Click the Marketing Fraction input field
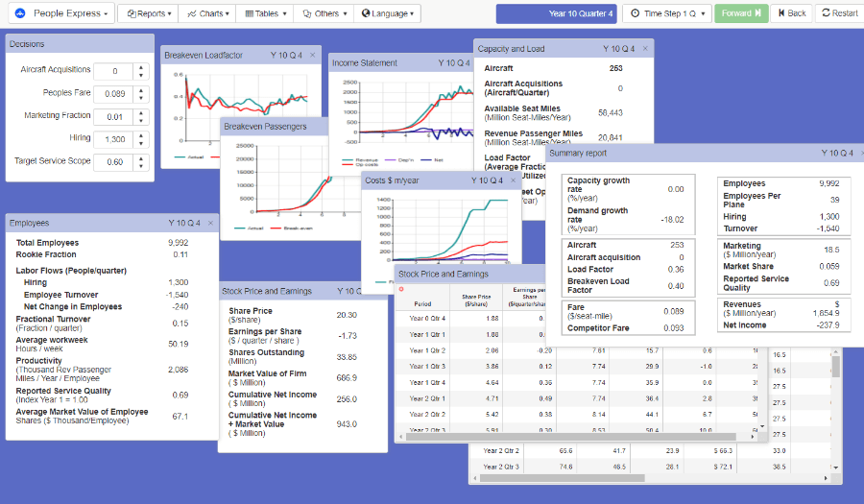Image resolution: width=864 pixels, height=504 pixels. click(x=116, y=117)
